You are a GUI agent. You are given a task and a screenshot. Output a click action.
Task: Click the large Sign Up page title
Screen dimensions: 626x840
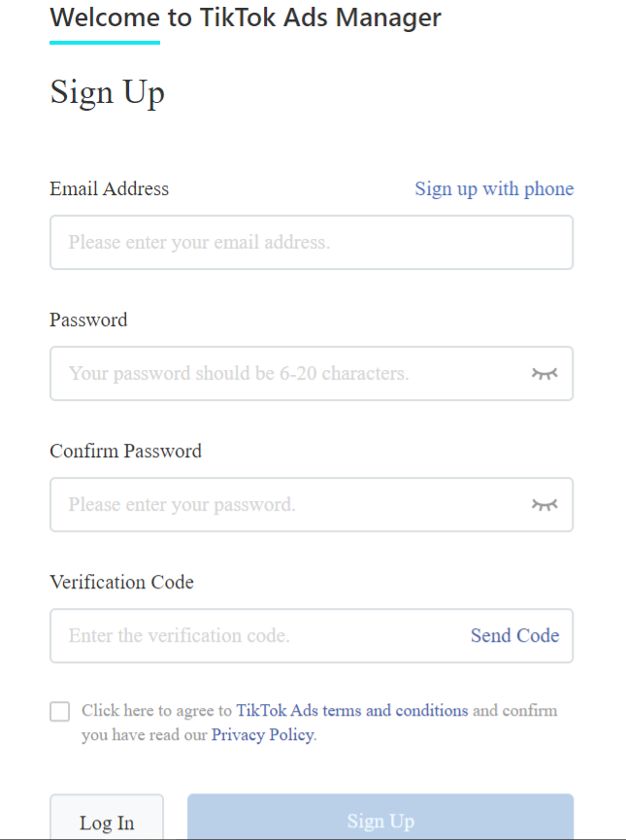(x=107, y=92)
